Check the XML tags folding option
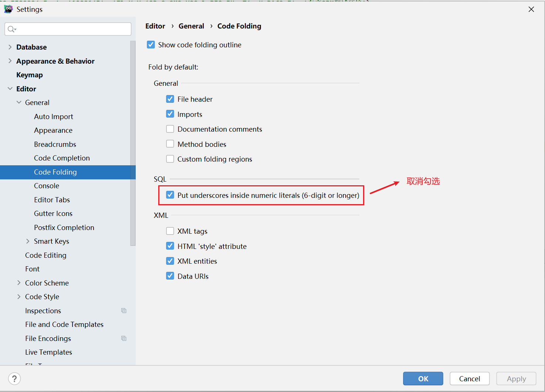This screenshot has width=545, height=392. pyautogui.click(x=170, y=231)
